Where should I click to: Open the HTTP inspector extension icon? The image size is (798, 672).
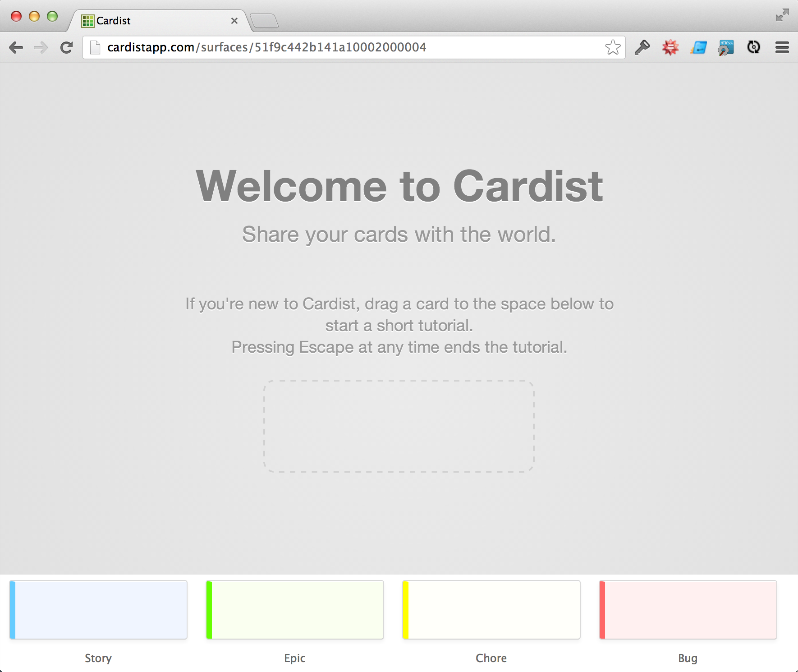pyautogui.click(x=726, y=47)
